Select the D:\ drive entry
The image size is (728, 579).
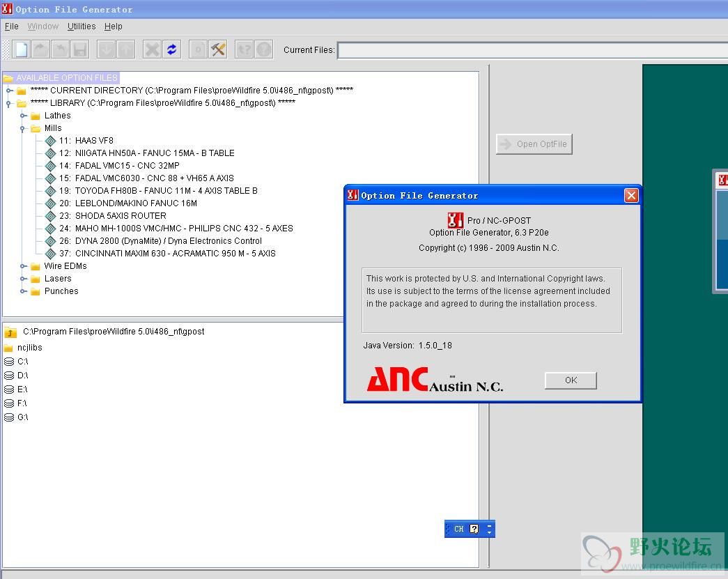point(16,375)
